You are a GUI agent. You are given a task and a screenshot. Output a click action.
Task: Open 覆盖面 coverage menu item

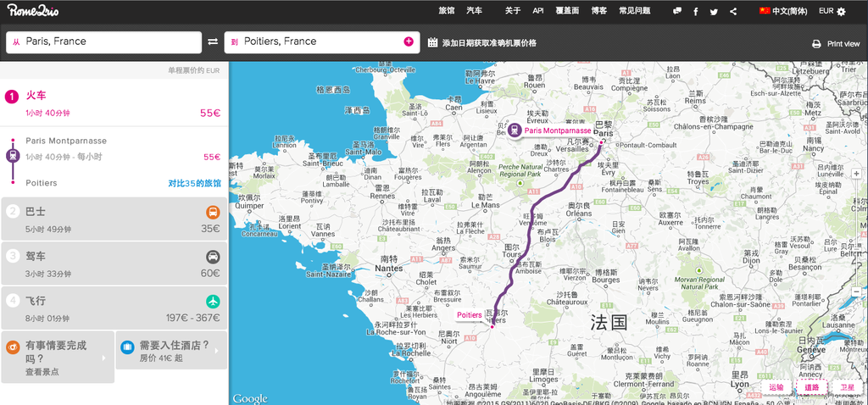[x=567, y=10]
